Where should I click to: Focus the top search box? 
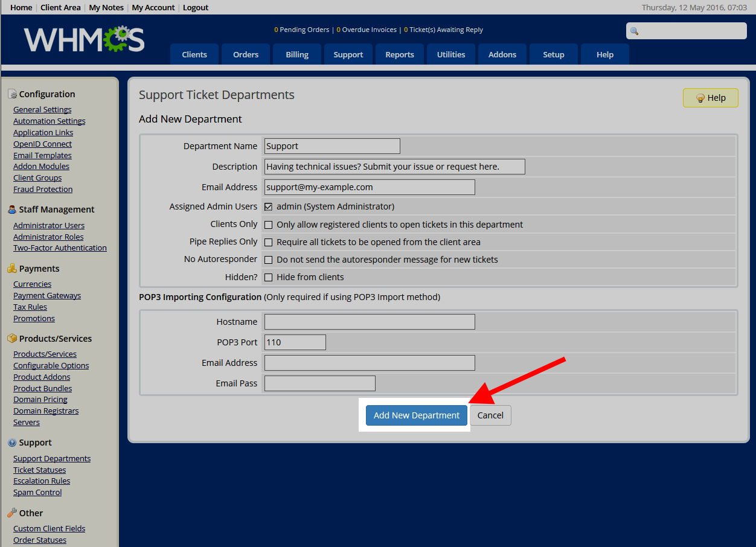point(687,31)
